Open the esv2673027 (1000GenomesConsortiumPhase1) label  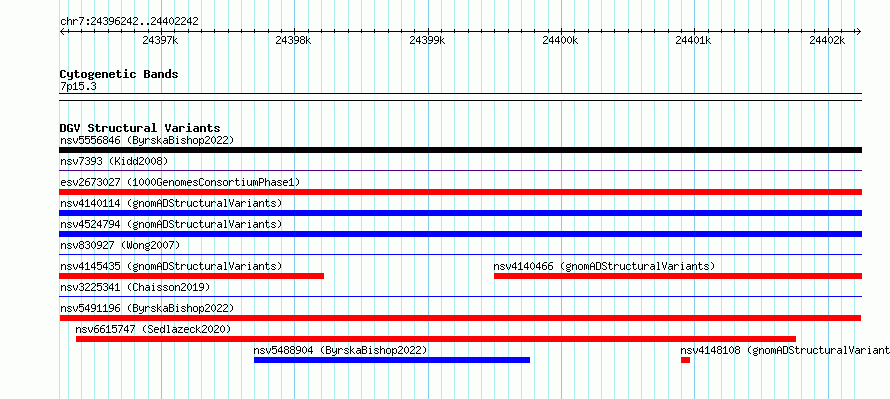pos(180,182)
